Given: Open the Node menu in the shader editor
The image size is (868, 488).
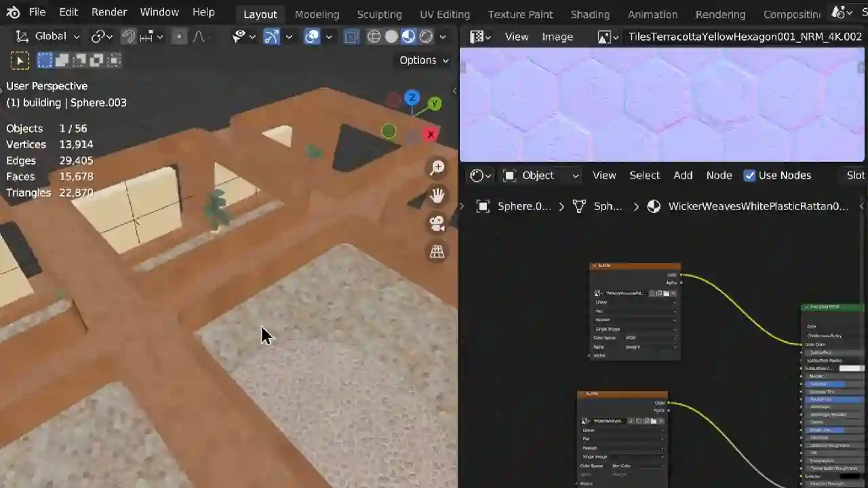Looking at the screenshot, I should 719,175.
